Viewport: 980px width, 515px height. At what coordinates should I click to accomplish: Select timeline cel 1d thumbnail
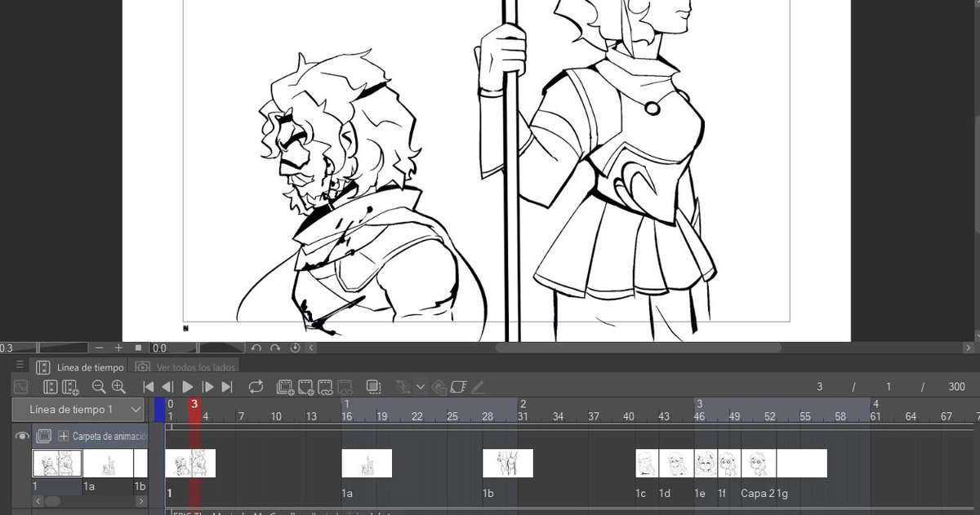(676, 463)
